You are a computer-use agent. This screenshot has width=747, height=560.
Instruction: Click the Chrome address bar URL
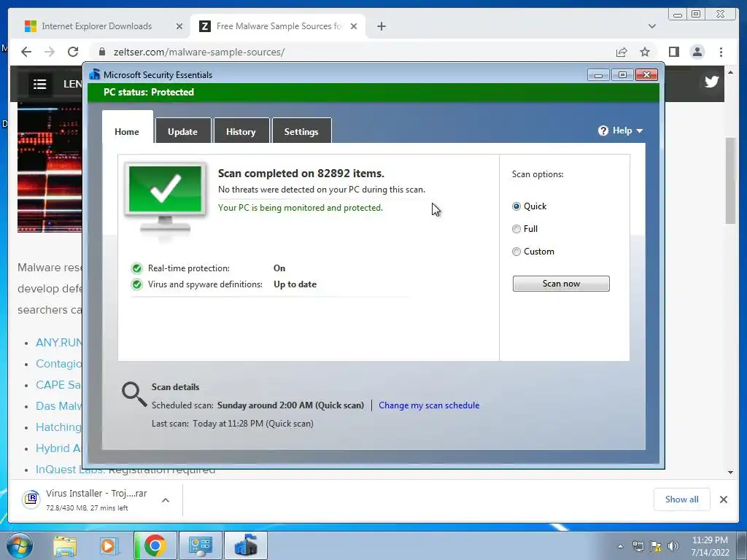198,52
